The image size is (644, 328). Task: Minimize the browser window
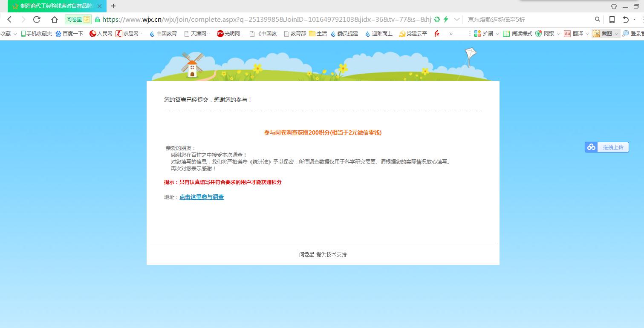coord(625,6)
